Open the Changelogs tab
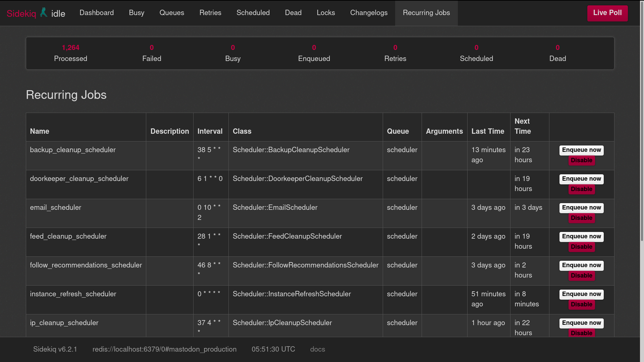Screen dimensions: 644x362 pyautogui.click(x=369, y=13)
